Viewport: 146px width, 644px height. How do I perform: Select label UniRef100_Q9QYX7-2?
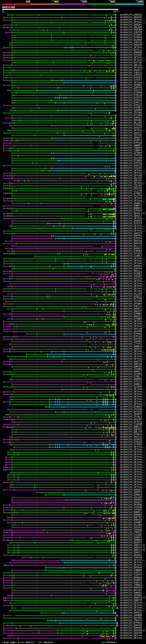[132, 545]
